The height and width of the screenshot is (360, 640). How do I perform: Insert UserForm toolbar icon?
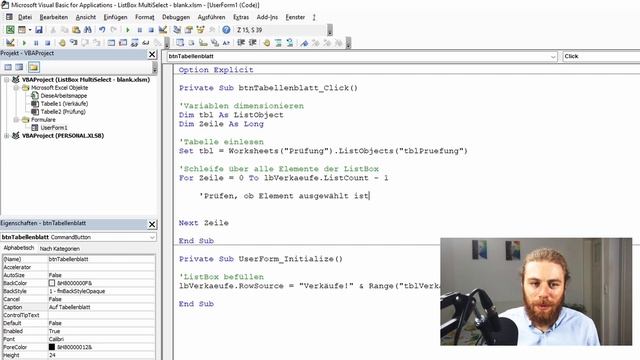click(22, 30)
